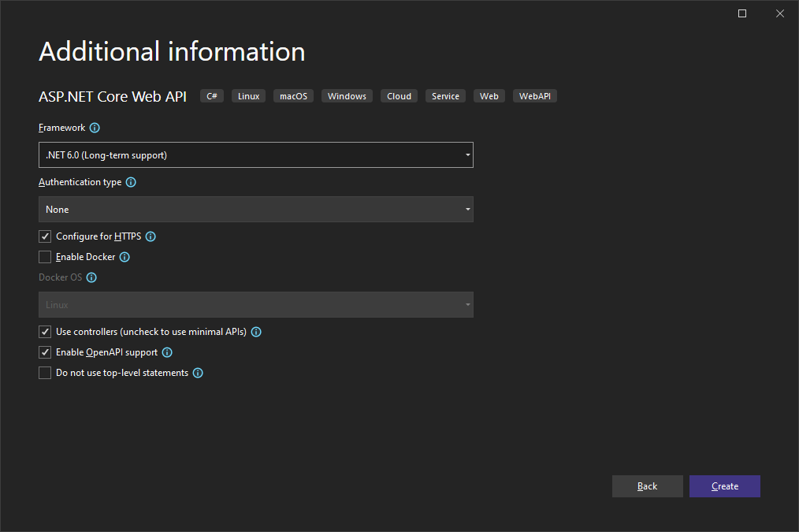The height and width of the screenshot is (532, 799).
Task: Uncheck Configure for HTTPS
Action: click(x=45, y=236)
